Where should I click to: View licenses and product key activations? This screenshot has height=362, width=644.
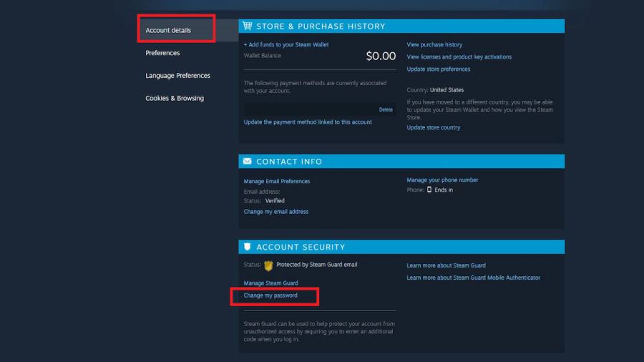click(459, 57)
